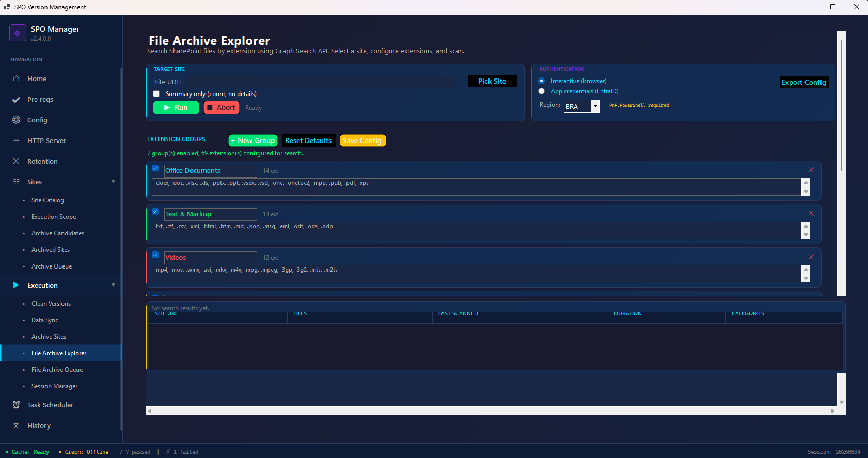This screenshot has width=868, height=458.
Task: Click Export Config button
Action: [804, 82]
